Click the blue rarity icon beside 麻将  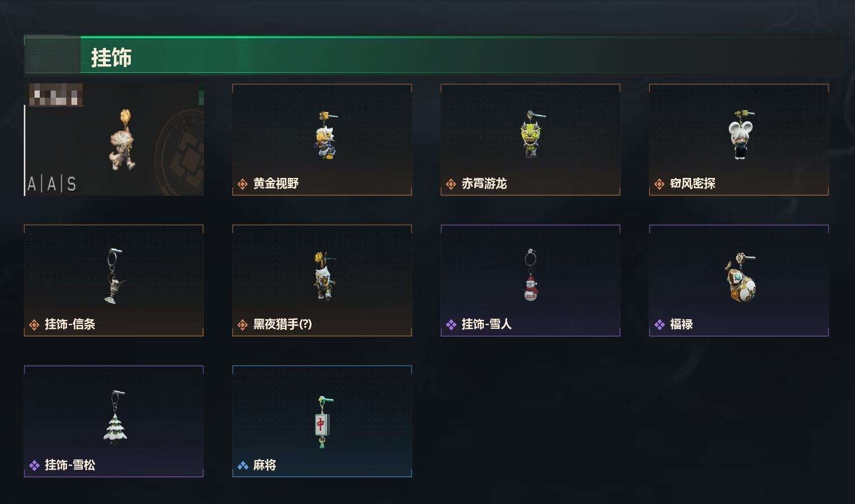pyautogui.click(x=243, y=466)
